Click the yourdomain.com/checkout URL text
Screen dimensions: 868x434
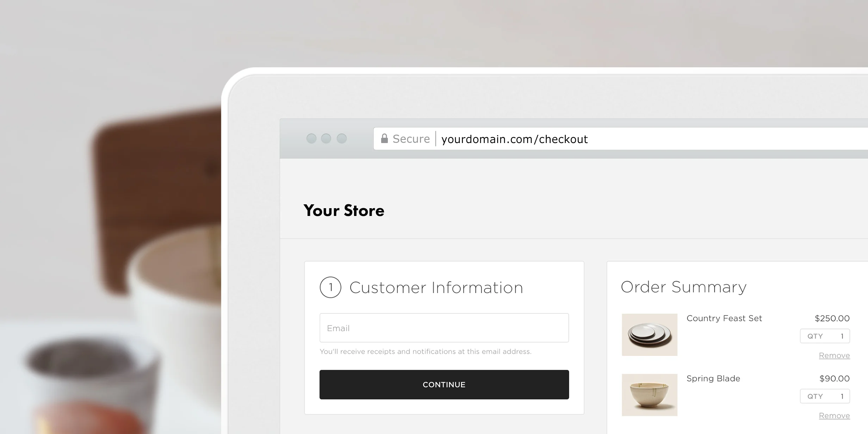(x=514, y=139)
